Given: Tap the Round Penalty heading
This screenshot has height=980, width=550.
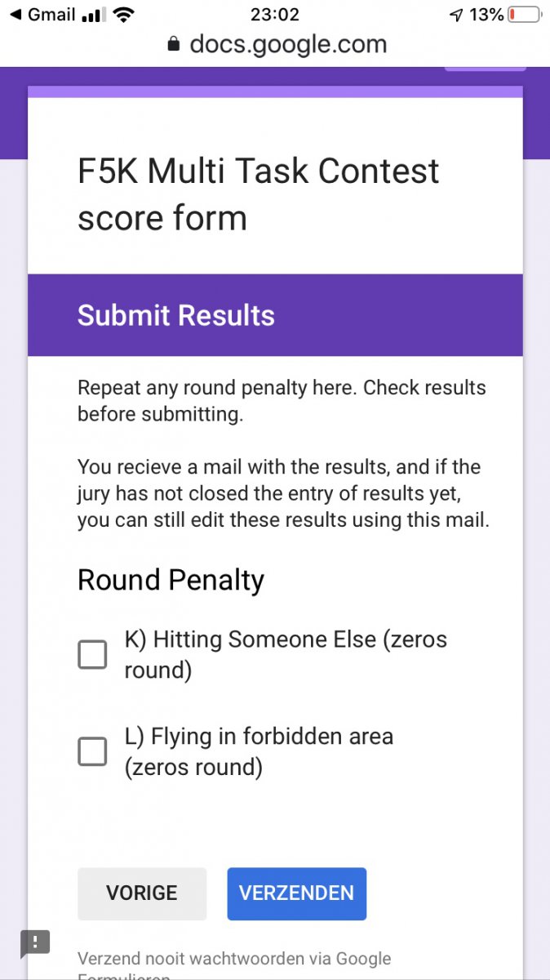Looking at the screenshot, I should click(x=171, y=580).
